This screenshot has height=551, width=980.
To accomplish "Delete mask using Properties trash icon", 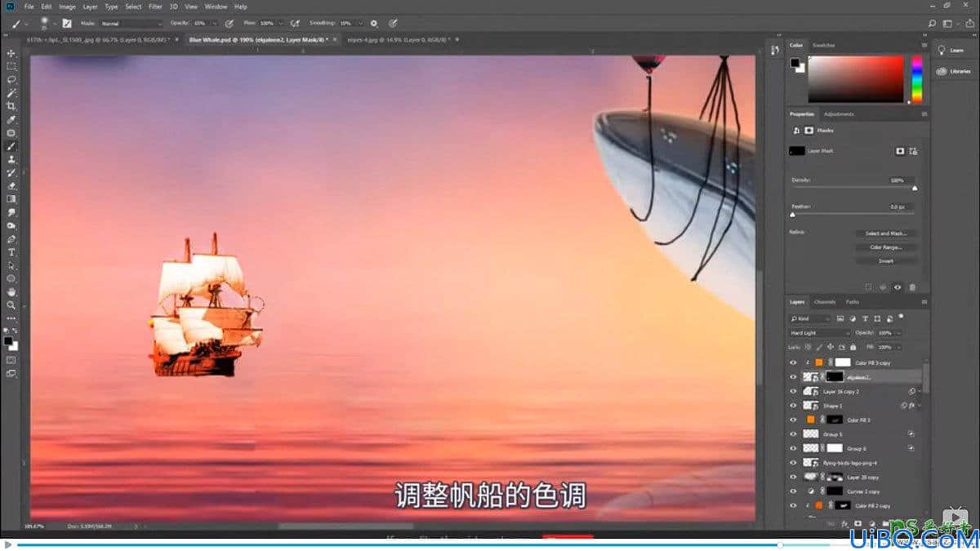I will (912, 287).
